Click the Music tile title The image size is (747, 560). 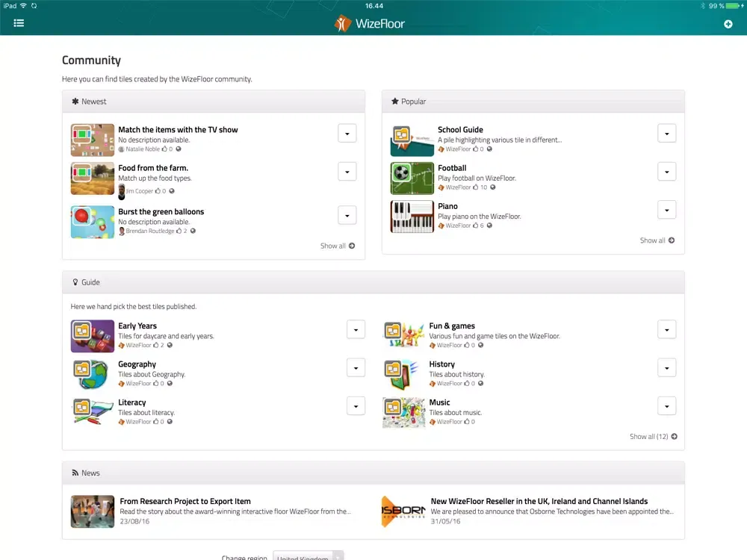(x=439, y=402)
